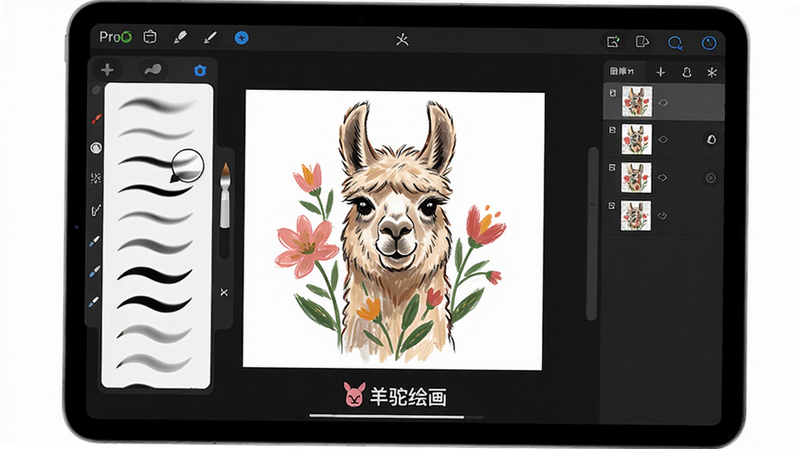Select the layers panel title tab
The width and height of the screenshot is (800, 449).
(x=622, y=71)
